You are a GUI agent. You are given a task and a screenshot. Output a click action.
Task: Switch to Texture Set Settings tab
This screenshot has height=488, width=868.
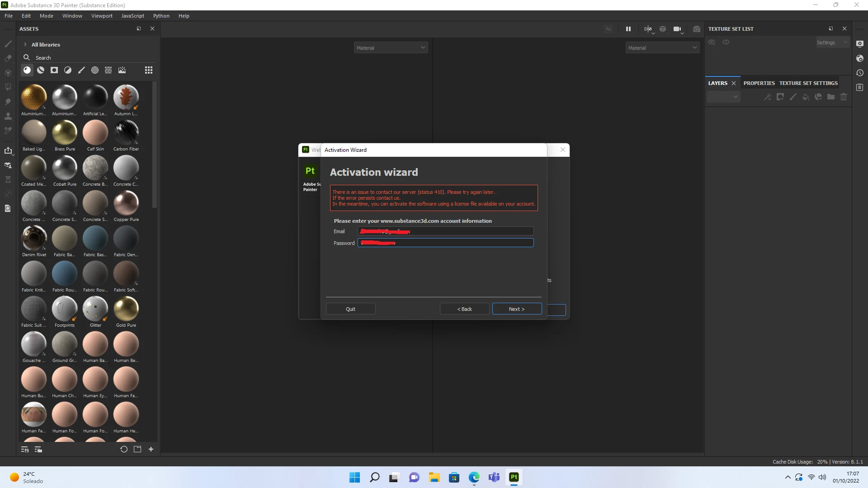[808, 83]
